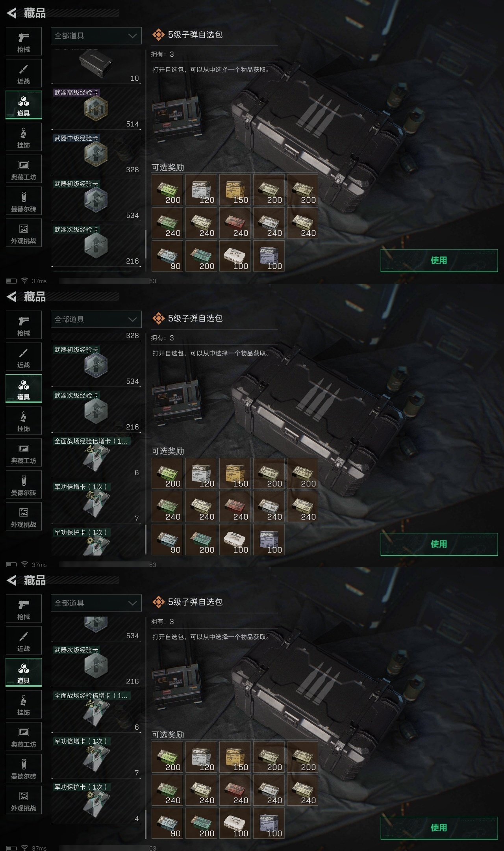Click the green 使用 button in the top screenshot
504x851 pixels.
(x=439, y=260)
